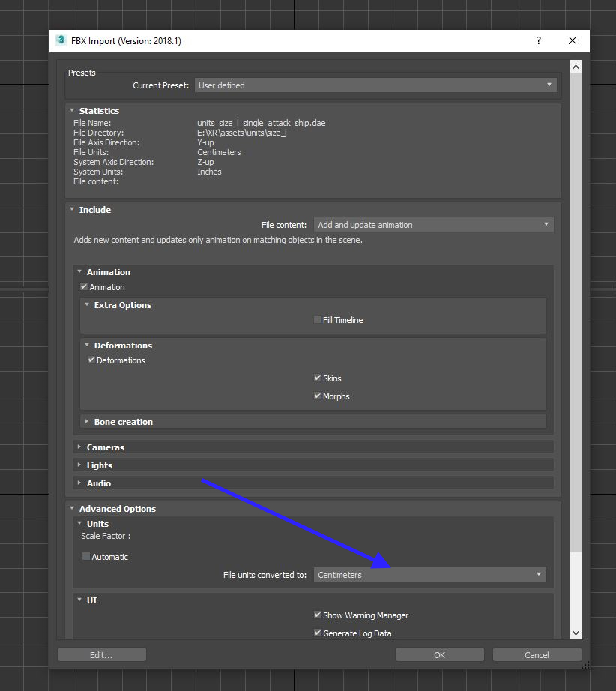
Task: Enable the Fill Timeline checkbox
Action: click(318, 320)
